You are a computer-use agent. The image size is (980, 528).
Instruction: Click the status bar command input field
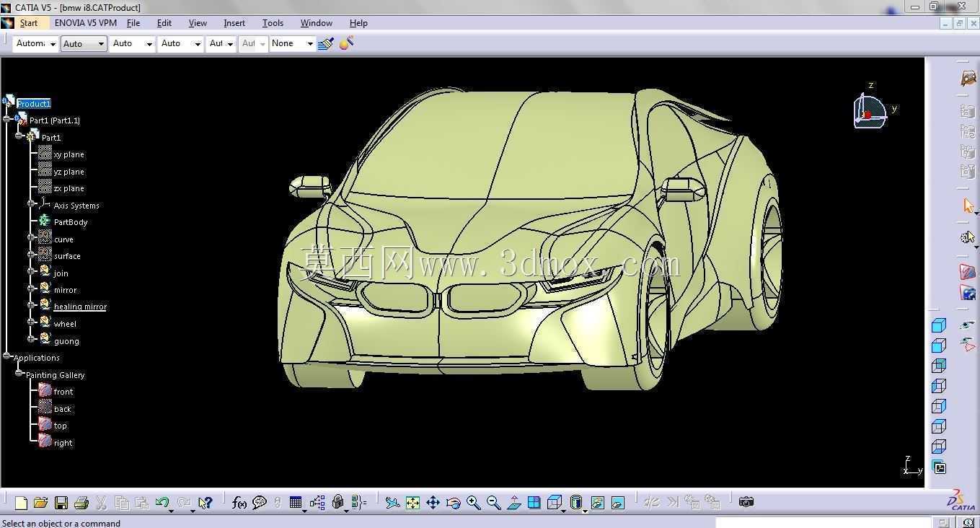click(823, 522)
